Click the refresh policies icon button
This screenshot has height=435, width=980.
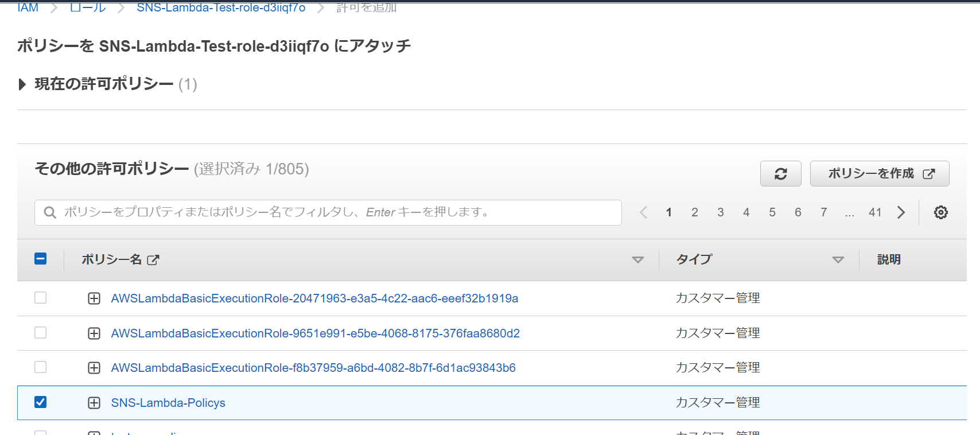(780, 174)
